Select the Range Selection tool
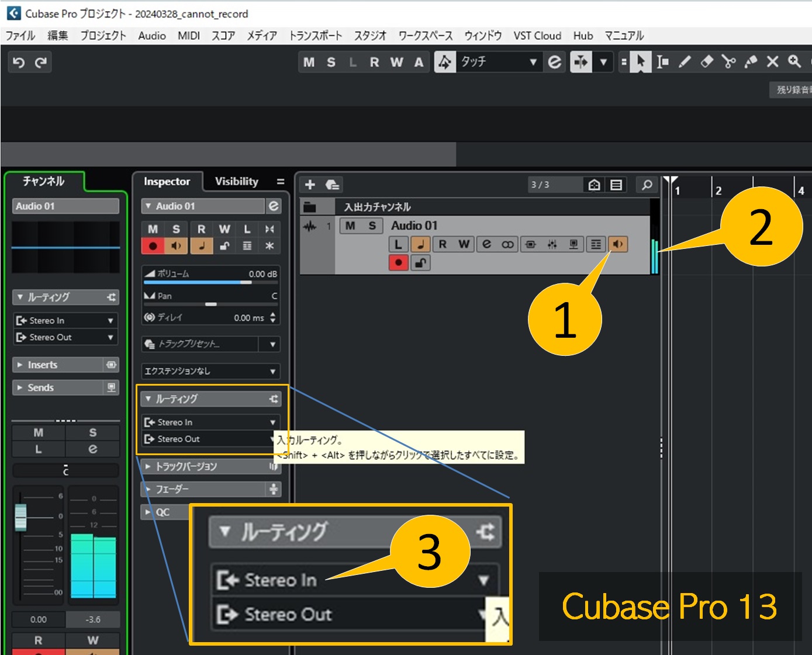The image size is (812, 655). pyautogui.click(x=662, y=62)
